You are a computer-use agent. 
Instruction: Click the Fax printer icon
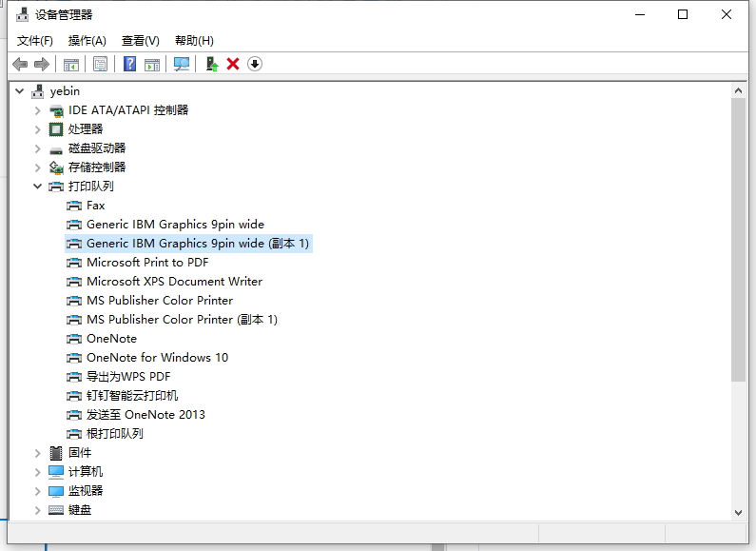74,206
